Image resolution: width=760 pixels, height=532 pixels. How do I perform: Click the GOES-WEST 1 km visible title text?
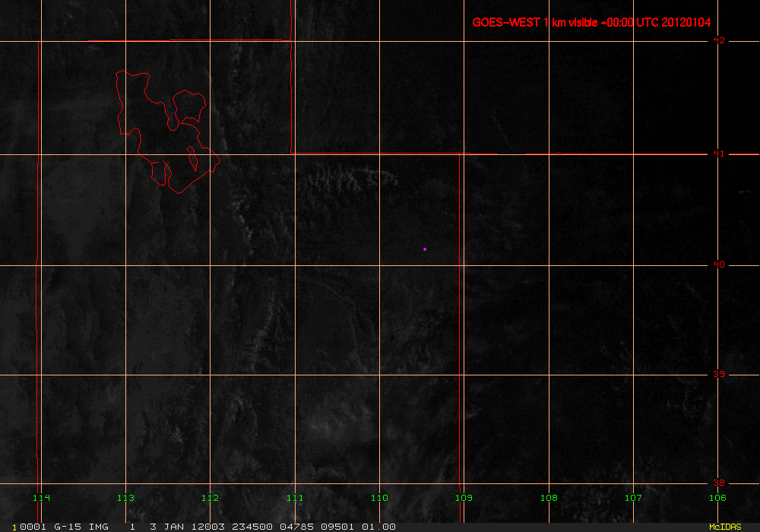click(591, 22)
